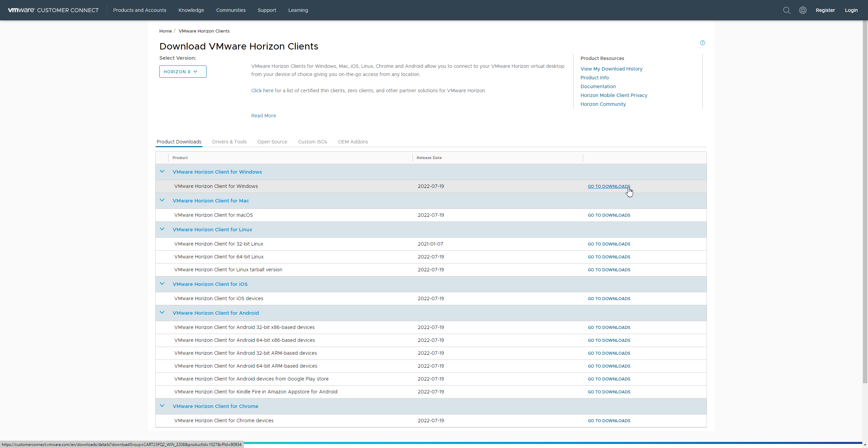
Task: Switch to the Drivers & Tools tab
Action: 229,142
